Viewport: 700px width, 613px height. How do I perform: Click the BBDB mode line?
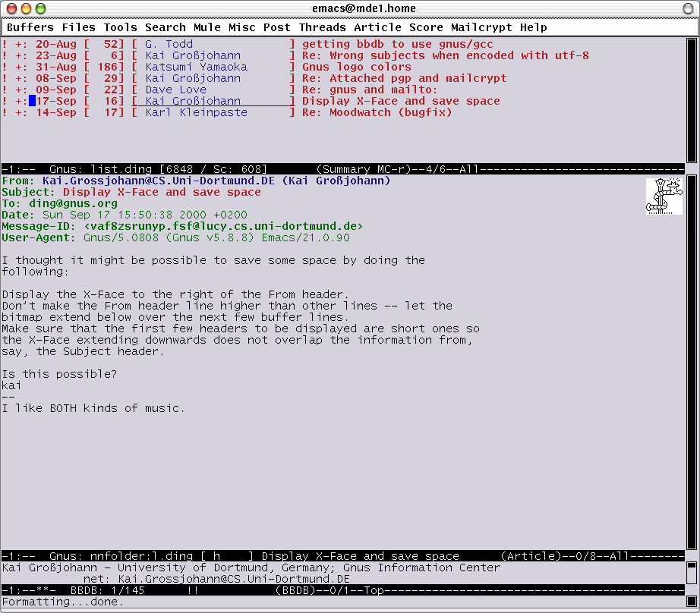[x=342, y=590]
